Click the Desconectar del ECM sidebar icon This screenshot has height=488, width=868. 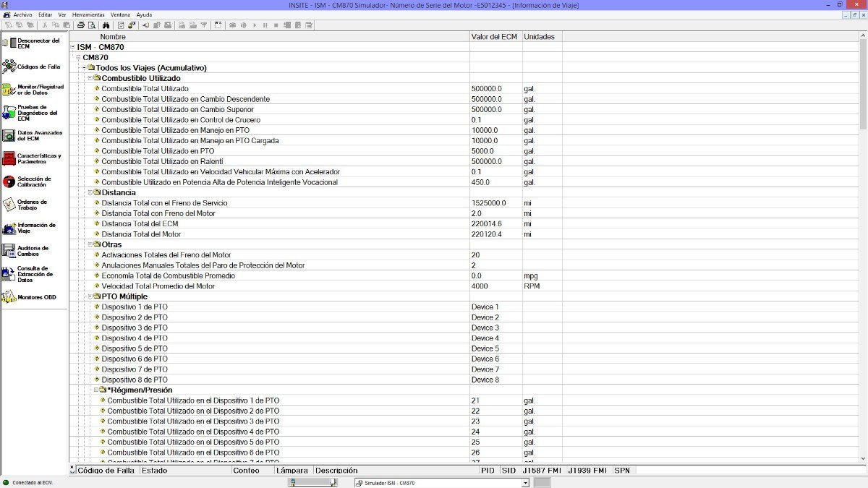[9, 43]
